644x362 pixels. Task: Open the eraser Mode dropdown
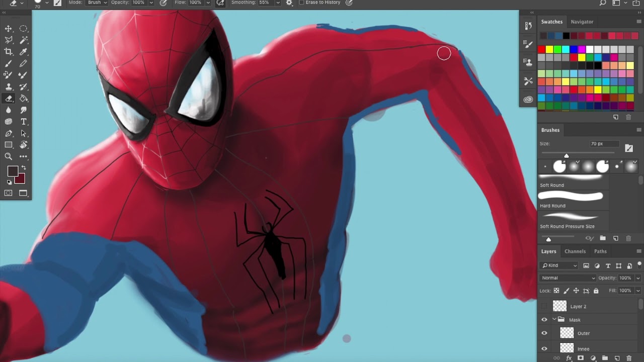(x=97, y=3)
